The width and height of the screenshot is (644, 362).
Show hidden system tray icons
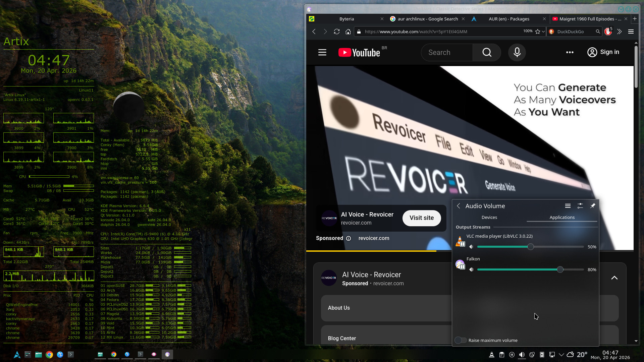coord(561,355)
